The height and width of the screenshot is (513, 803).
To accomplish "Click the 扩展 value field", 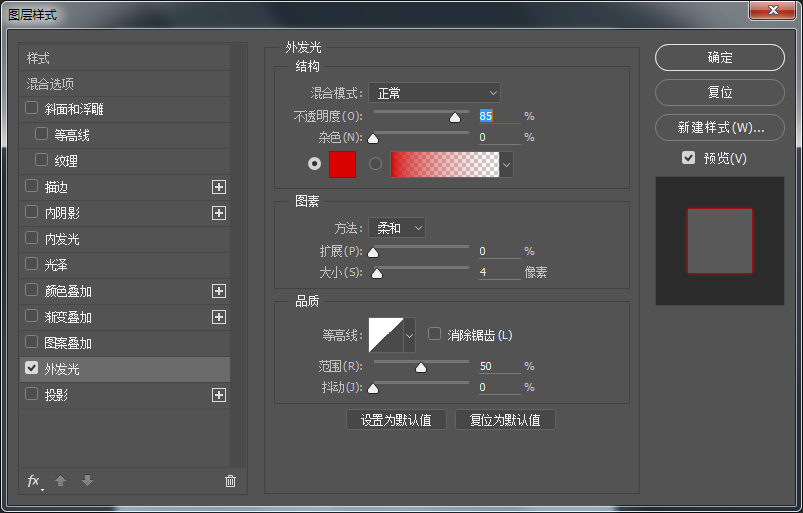I will click(499, 251).
